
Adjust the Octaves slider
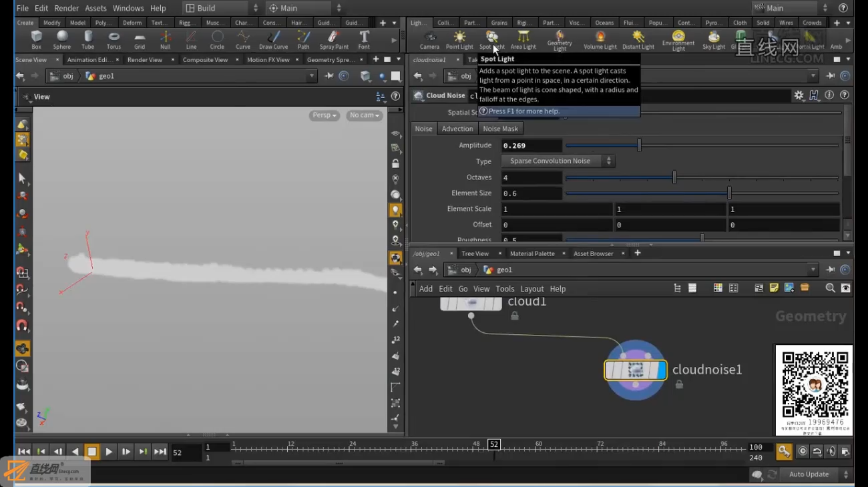point(702,177)
